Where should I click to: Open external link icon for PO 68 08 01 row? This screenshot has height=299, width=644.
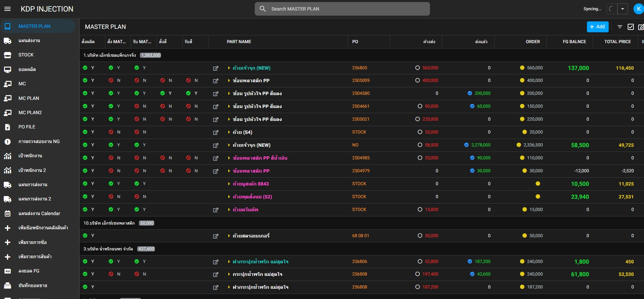[216, 236]
